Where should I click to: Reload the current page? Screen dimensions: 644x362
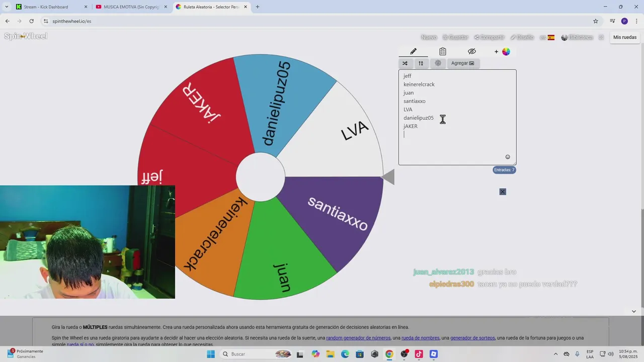click(x=31, y=21)
